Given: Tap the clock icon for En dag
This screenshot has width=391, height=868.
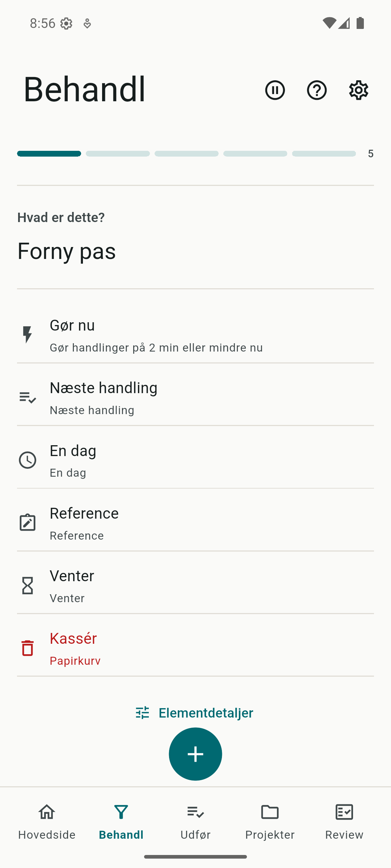Looking at the screenshot, I should 28,460.
